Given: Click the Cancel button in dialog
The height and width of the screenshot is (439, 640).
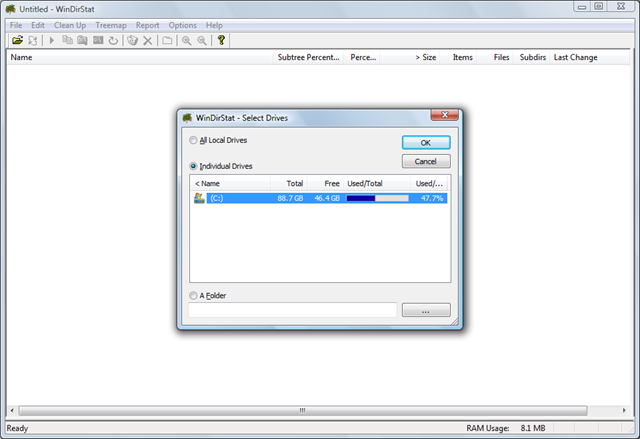Looking at the screenshot, I should point(426,162).
